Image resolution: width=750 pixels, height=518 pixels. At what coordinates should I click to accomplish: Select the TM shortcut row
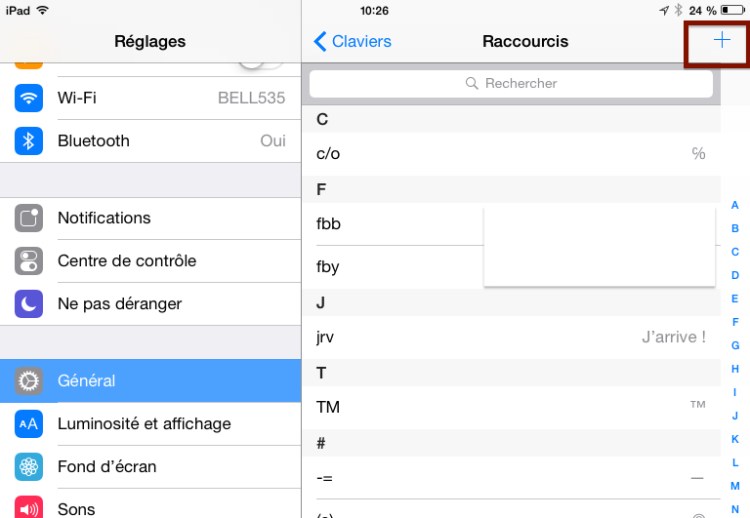(x=510, y=407)
